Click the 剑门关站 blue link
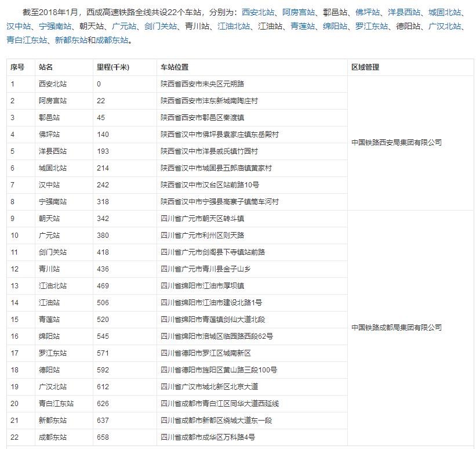Viewport: 476px width, 449px height. point(161,26)
